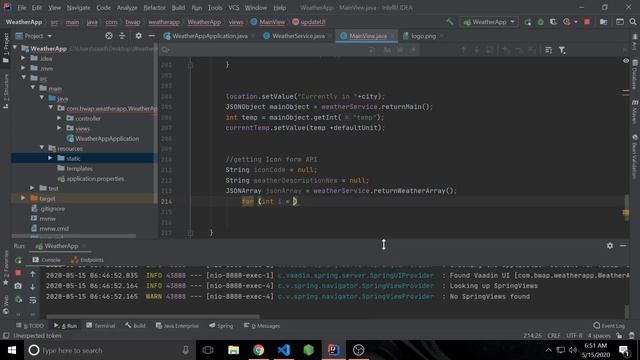This screenshot has width=640, height=360.
Task: Run WeatherApp with coverage icon
Action: click(553, 22)
